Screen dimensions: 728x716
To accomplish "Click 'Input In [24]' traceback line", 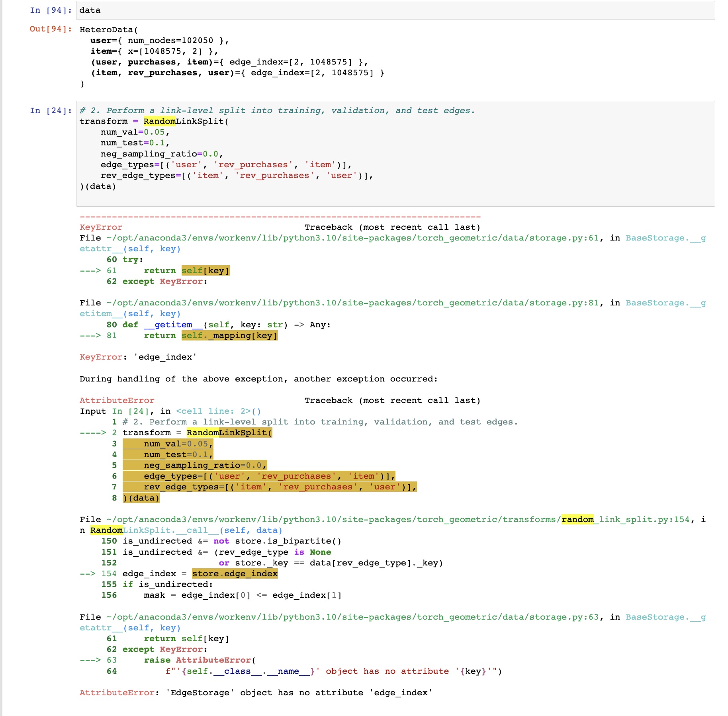I will [170, 411].
